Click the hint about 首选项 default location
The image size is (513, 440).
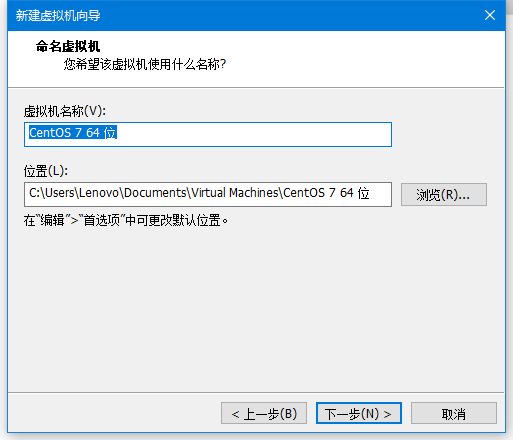click(126, 220)
